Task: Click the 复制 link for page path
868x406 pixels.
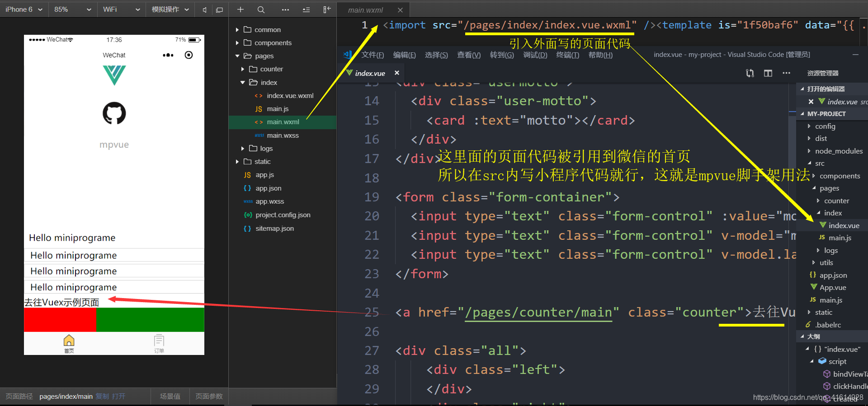Action: point(102,397)
